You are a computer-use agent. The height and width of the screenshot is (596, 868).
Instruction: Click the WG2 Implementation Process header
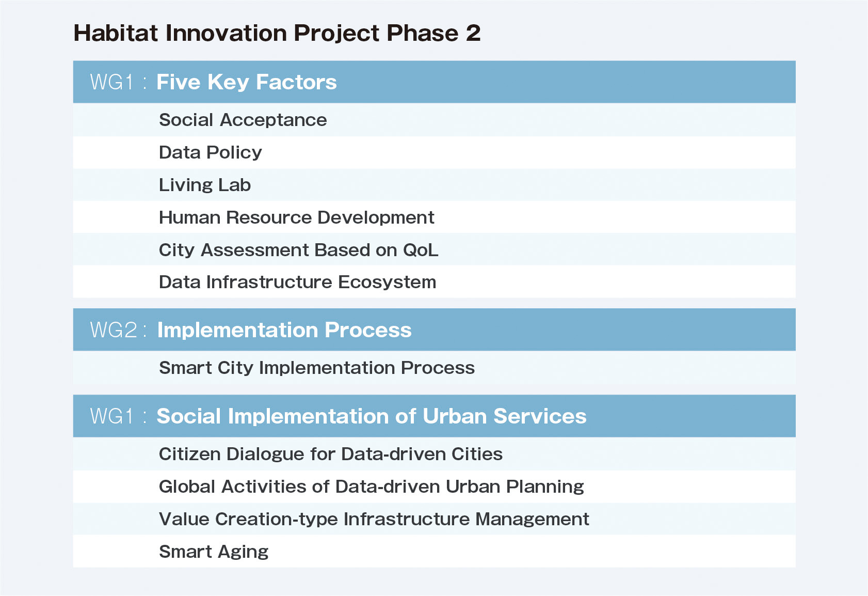pyautogui.click(x=434, y=330)
